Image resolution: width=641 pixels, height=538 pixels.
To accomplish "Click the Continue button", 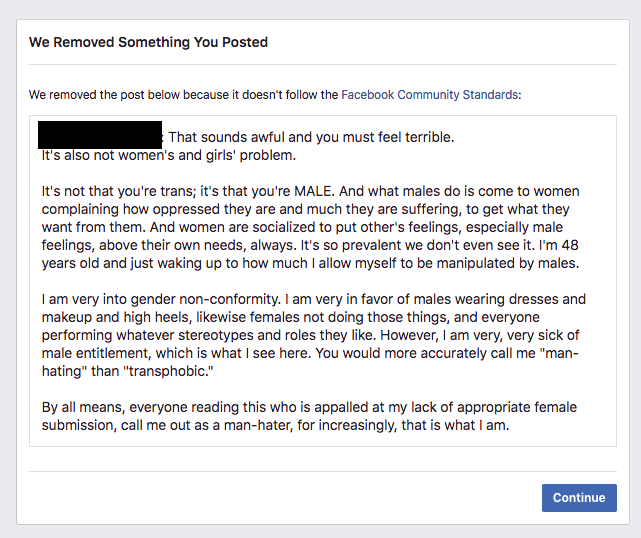I will coord(579,498).
